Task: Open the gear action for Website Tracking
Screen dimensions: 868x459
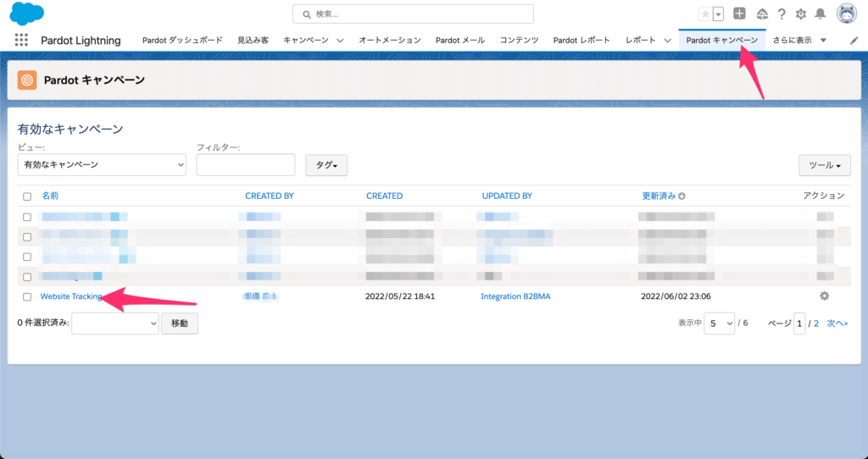Action: (824, 296)
